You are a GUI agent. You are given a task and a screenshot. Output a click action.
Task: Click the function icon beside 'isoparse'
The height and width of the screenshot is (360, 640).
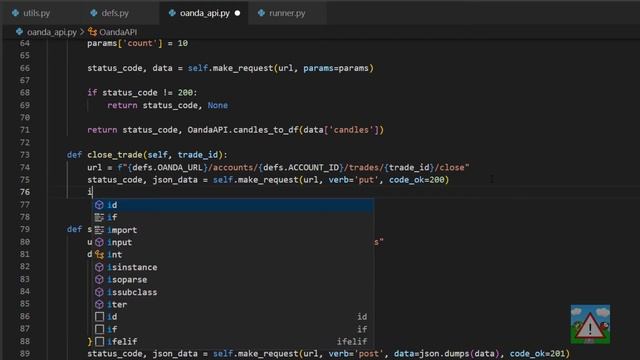(99, 280)
